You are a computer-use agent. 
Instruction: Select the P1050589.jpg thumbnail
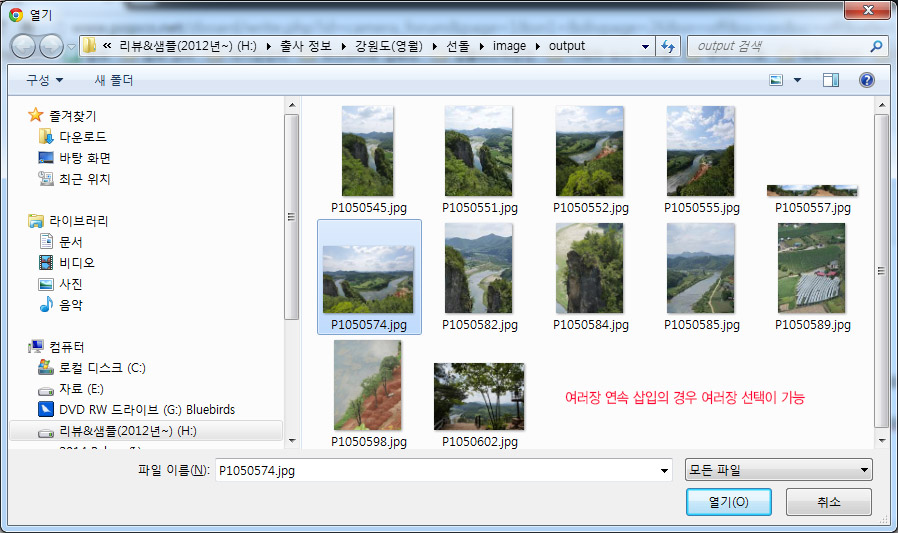coord(812,277)
